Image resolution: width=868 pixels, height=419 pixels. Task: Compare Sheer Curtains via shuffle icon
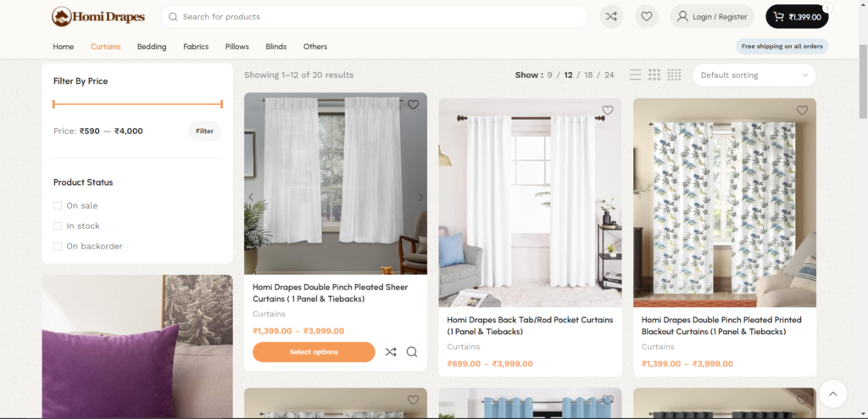pyautogui.click(x=391, y=352)
